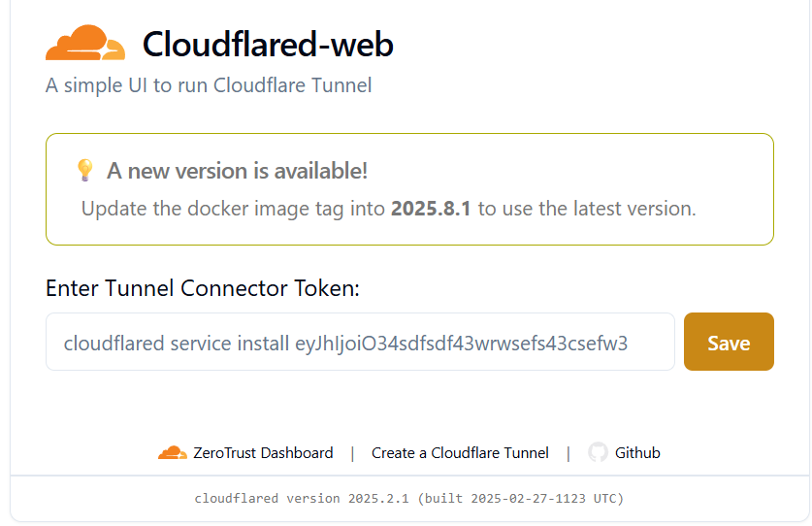Click 'cloudflared version 2025.2.1' footer text
Screen dimensions: 812x526
tap(303, 499)
